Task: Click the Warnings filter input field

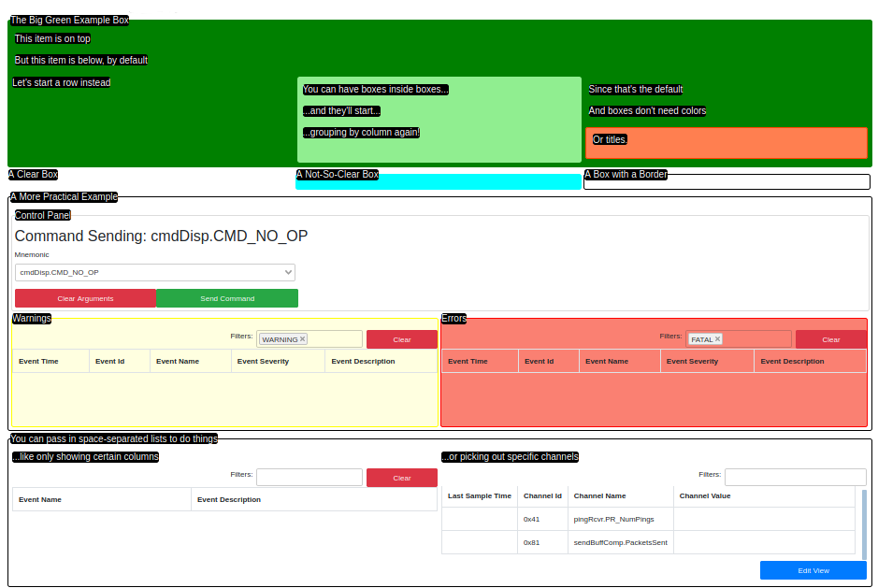Action: click(x=335, y=339)
